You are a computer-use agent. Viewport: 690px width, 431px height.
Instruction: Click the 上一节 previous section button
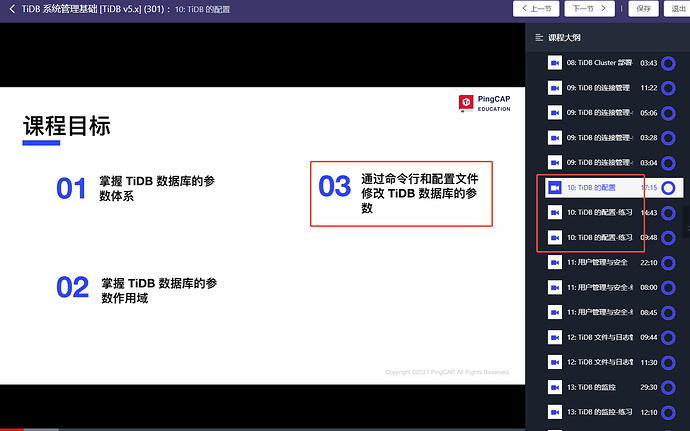[536, 8]
